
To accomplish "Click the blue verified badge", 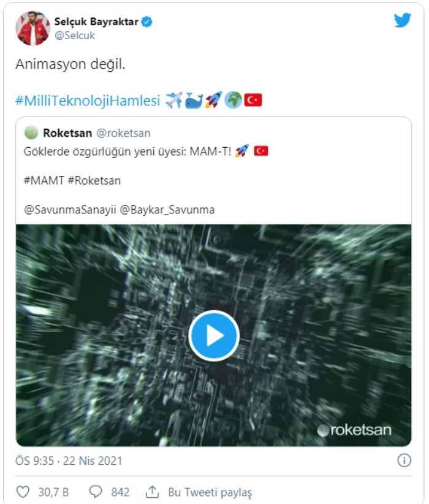I will tap(147, 22).
